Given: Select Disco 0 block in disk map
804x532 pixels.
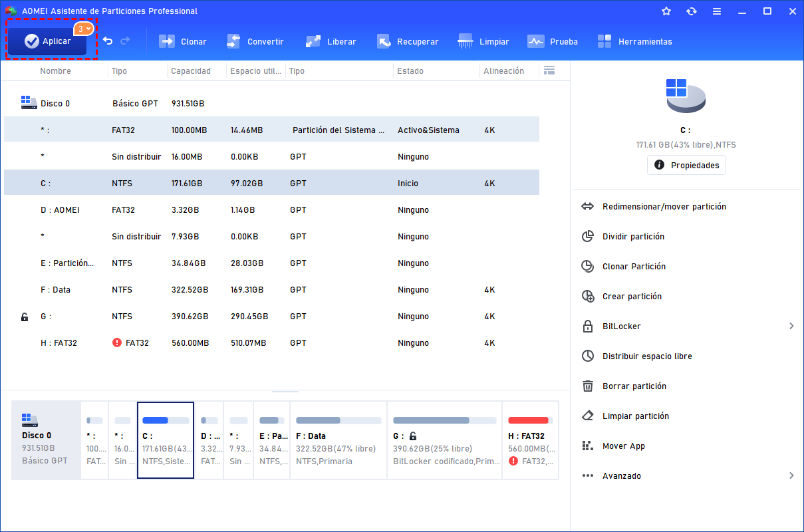Looking at the screenshot, I should [x=45, y=440].
